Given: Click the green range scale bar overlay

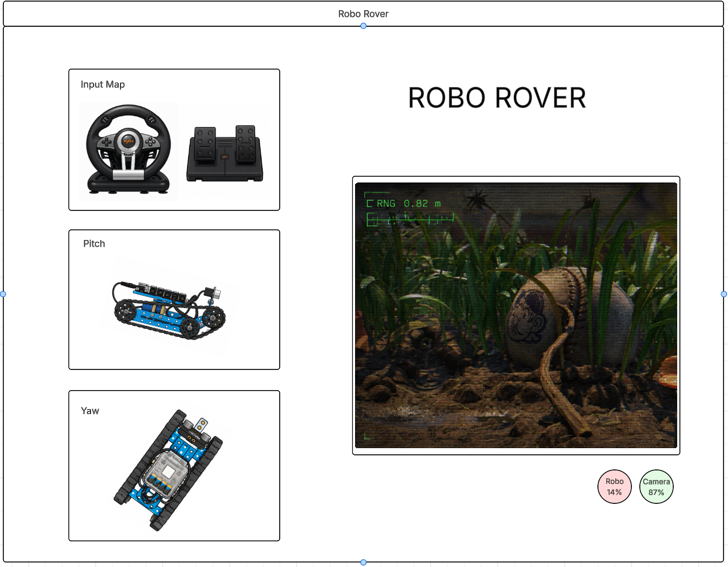Looking at the screenshot, I should point(410,220).
